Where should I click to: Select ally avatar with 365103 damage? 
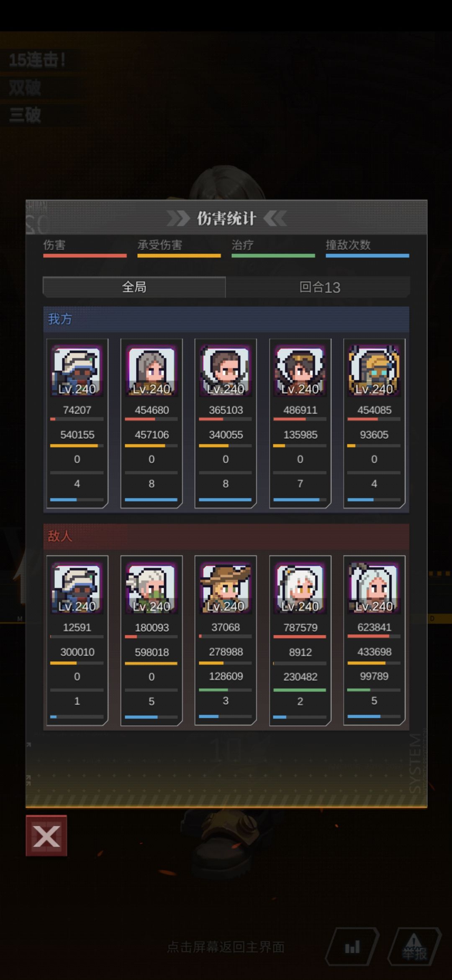click(226, 371)
